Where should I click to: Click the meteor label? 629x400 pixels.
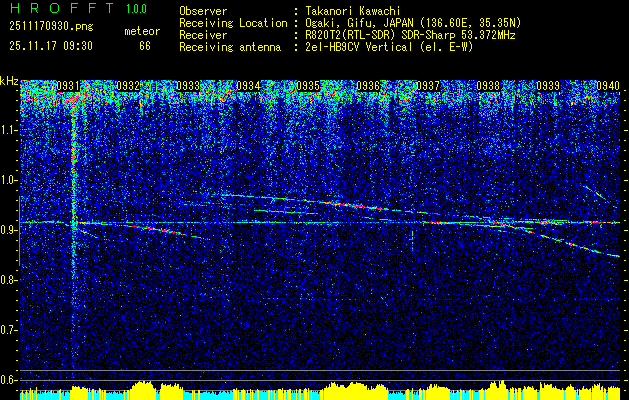pyautogui.click(x=142, y=31)
